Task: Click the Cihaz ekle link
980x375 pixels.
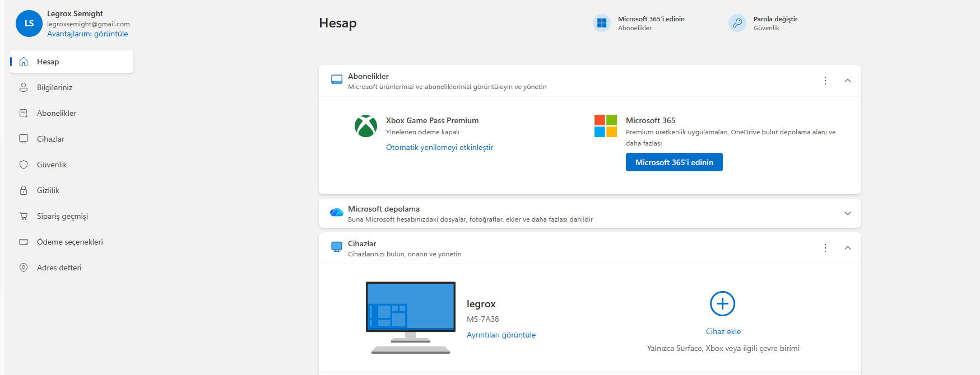Action: coord(723,331)
